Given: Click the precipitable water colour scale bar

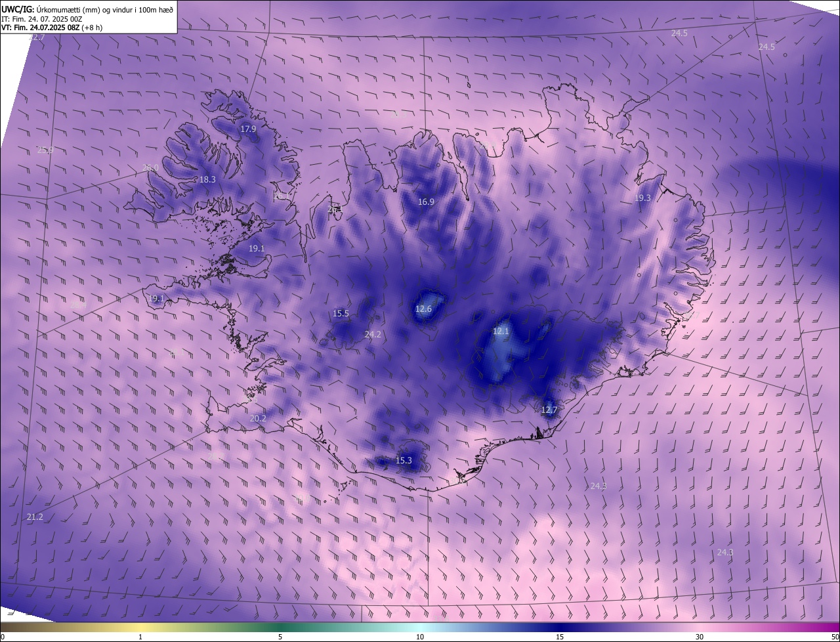Looking at the screenshot, I should click(420, 627).
